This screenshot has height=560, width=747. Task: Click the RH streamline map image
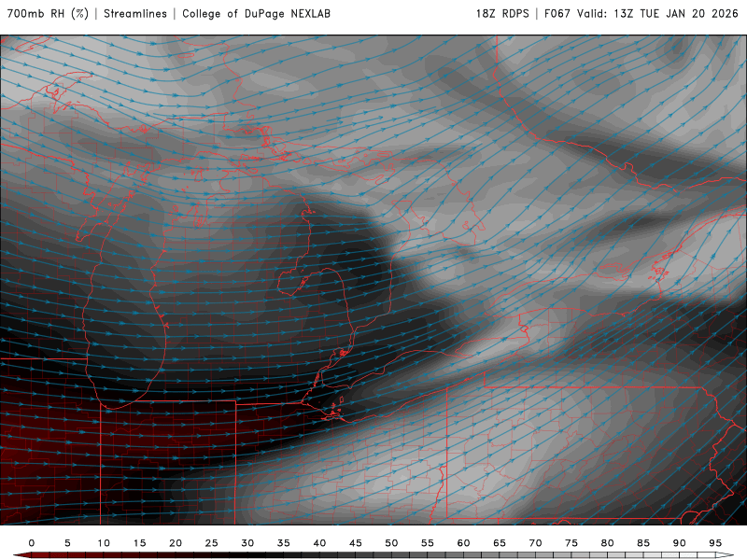pos(373,280)
